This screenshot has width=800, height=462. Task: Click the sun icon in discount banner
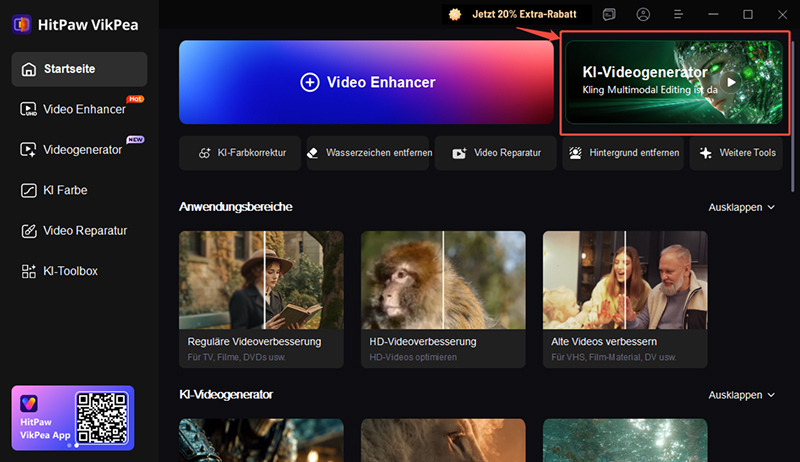coord(455,14)
